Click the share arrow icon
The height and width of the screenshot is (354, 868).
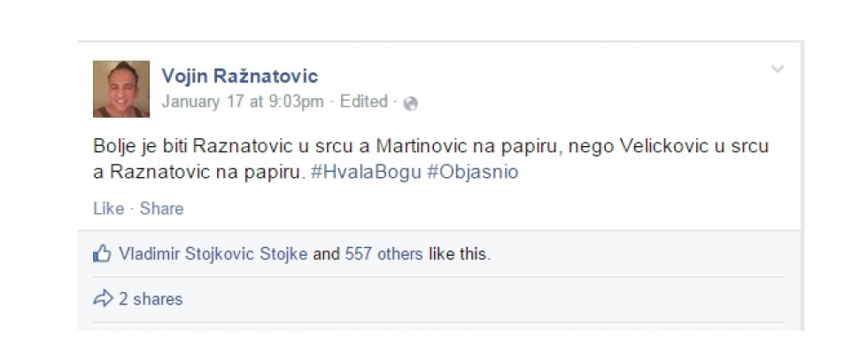click(x=103, y=299)
